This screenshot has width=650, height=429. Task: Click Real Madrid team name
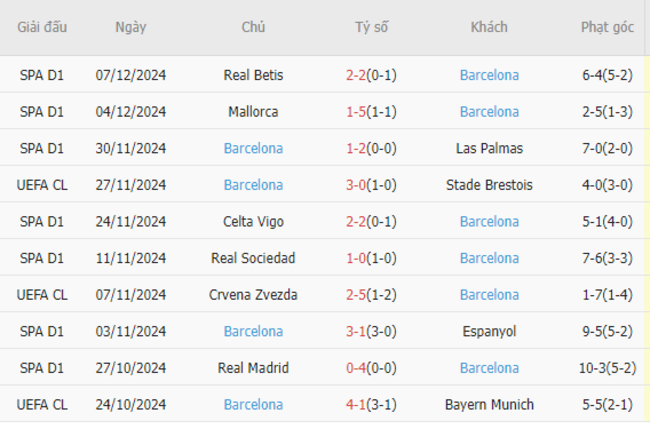(253, 368)
